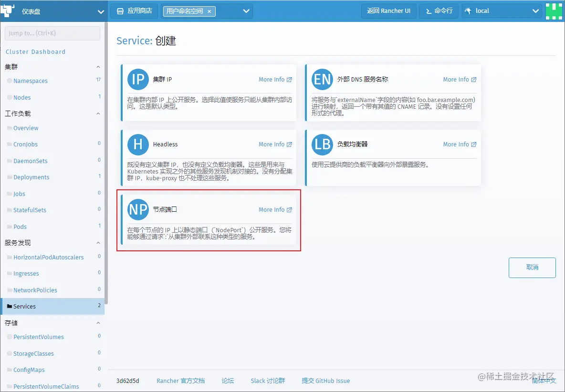
Task: Click the shop icon in 应用商店
Action: coord(120,11)
